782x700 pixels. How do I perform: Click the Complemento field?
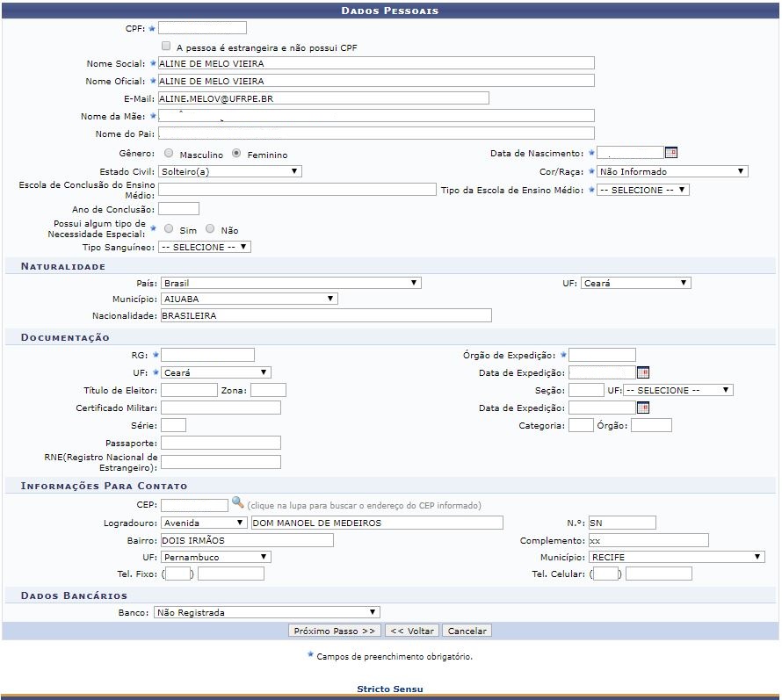648,540
